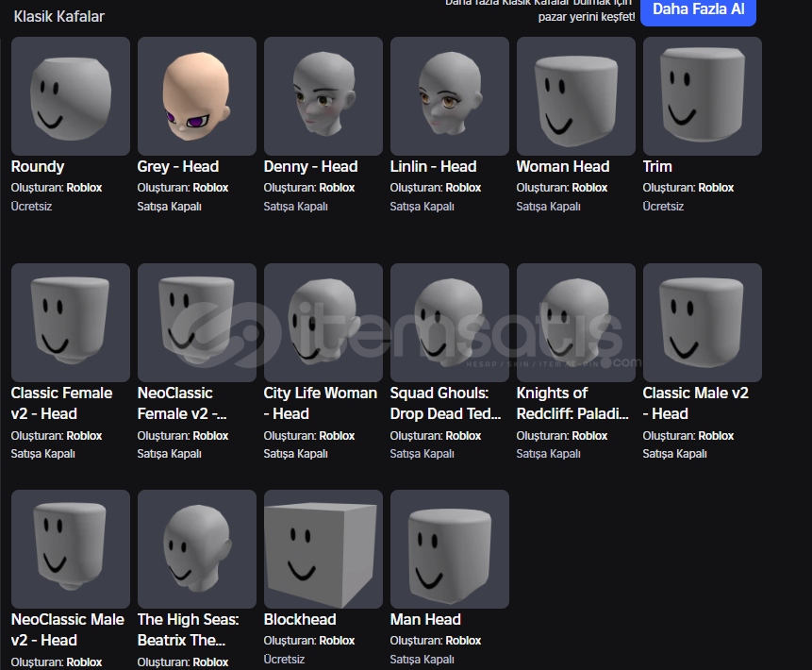Visit Roblox creator link under Blockhead

(x=337, y=641)
